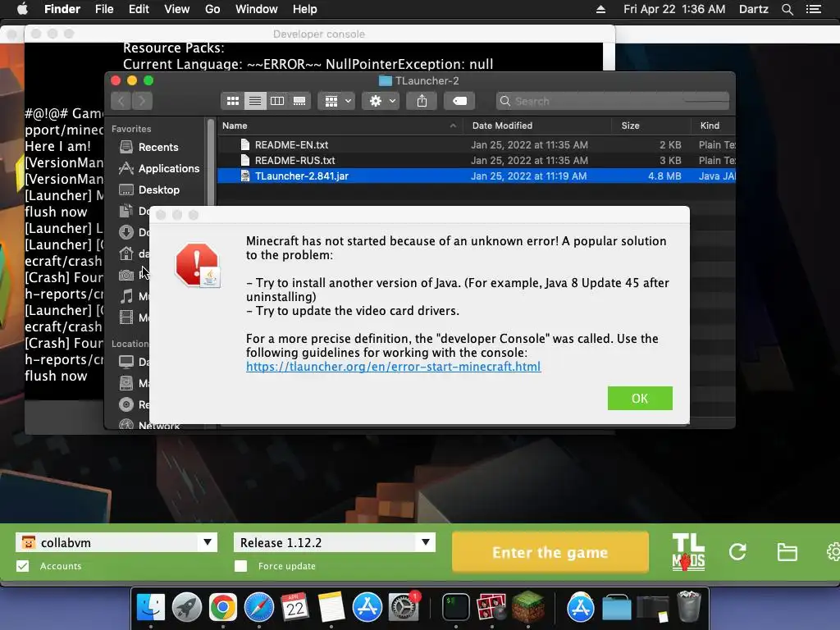Open the tlauncher.org error-start-minecraft link
Image resolution: width=840 pixels, height=630 pixels.
pyautogui.click(x=393, y=367)
